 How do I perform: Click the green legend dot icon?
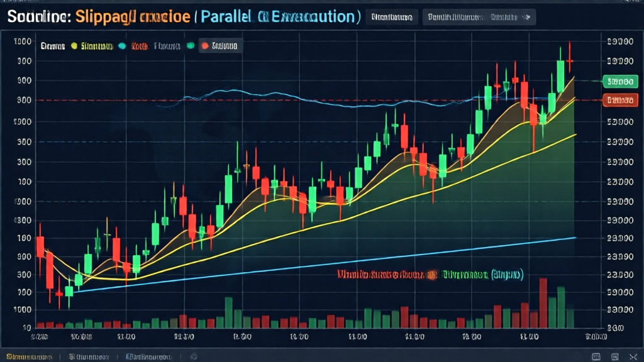tap(190, 46)
